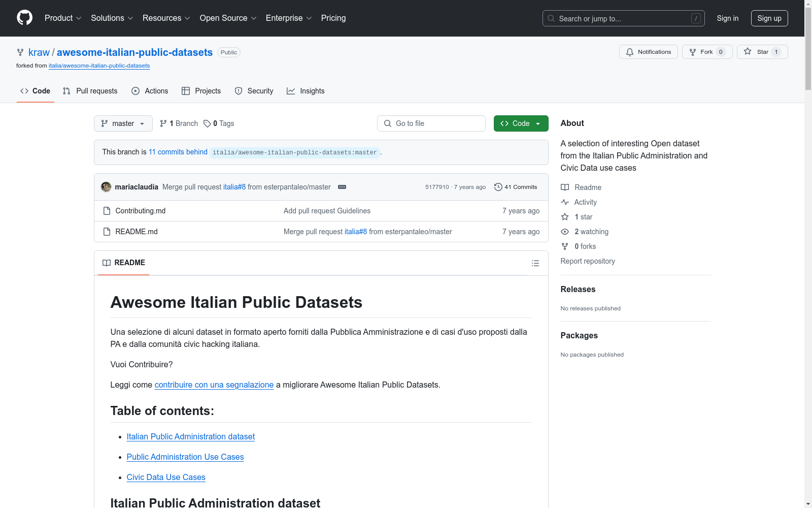Viewport: 812px width, 508px height.
Task: Open the README.md file
Action: pyautogui.click(x=137, y=232)
